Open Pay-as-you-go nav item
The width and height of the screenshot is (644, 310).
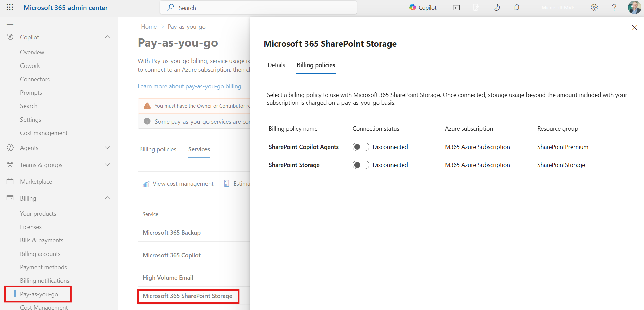(39, 294)
